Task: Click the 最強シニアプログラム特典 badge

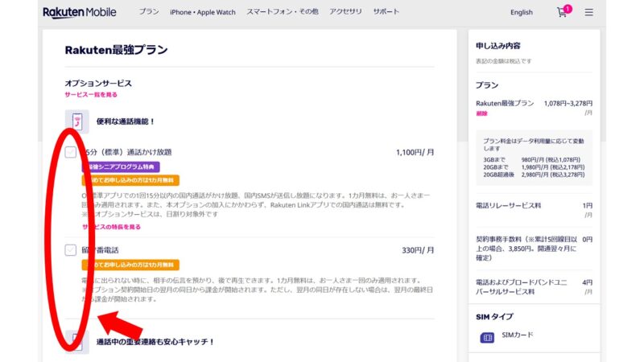Action: [x=119, y=167]
